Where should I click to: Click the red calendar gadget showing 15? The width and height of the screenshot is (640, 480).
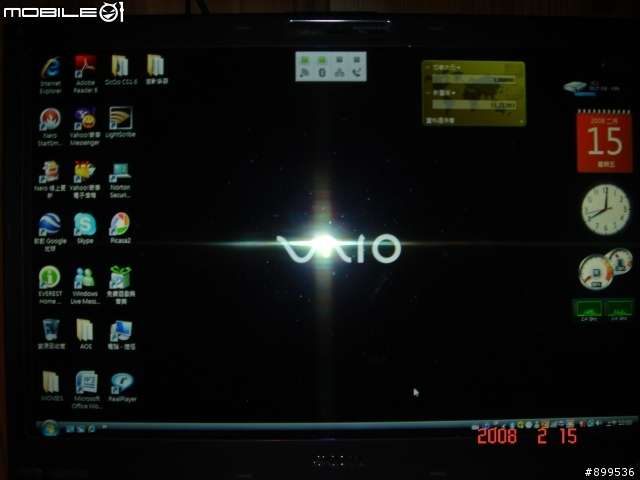pos(604,141)
